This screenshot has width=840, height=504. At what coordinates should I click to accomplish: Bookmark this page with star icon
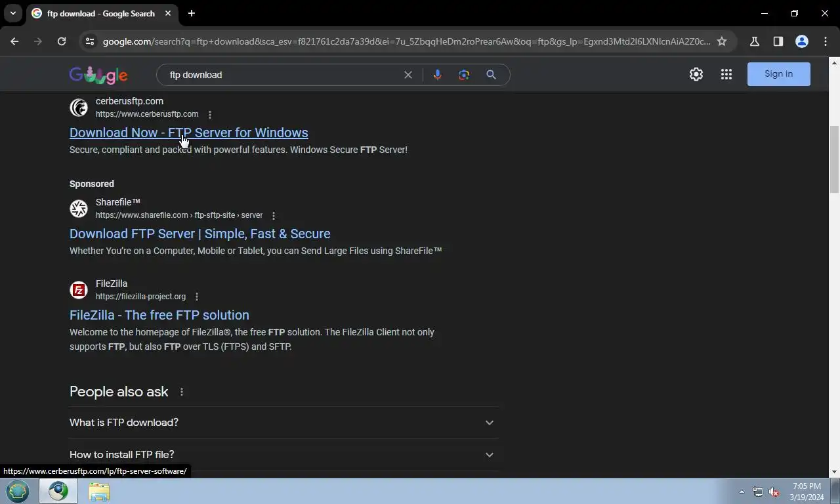[722, 41]
